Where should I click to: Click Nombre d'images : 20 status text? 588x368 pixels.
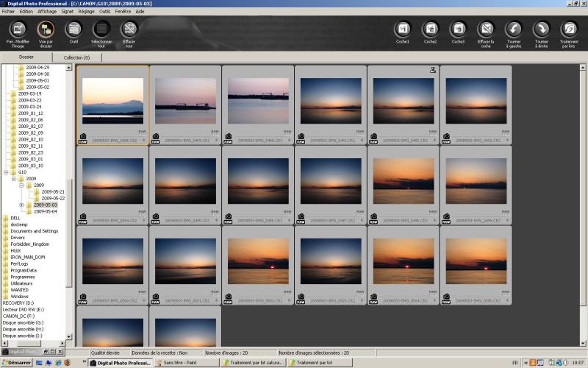tap(226, 353)
